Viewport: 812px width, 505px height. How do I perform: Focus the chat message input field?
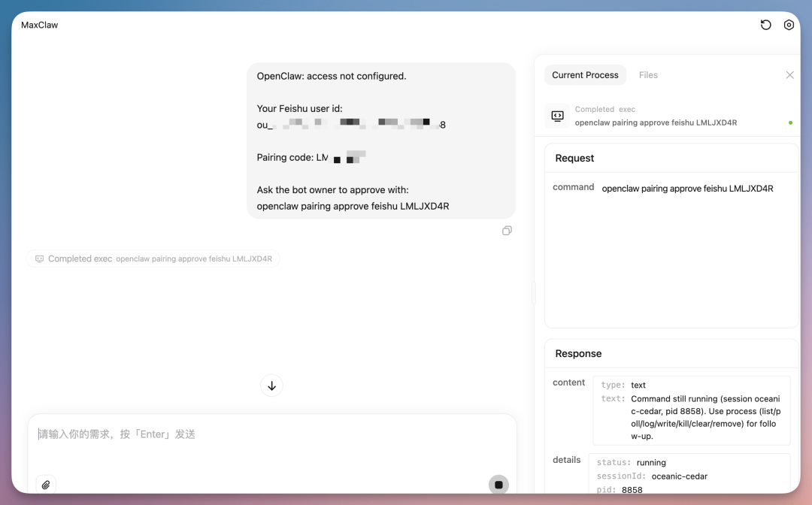click(271, 443)
